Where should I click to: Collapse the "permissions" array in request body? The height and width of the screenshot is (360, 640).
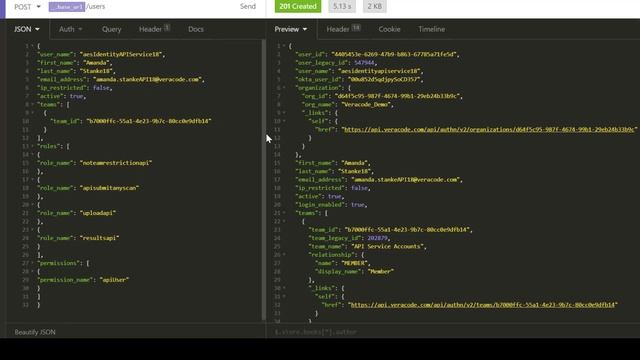[32, 263]
